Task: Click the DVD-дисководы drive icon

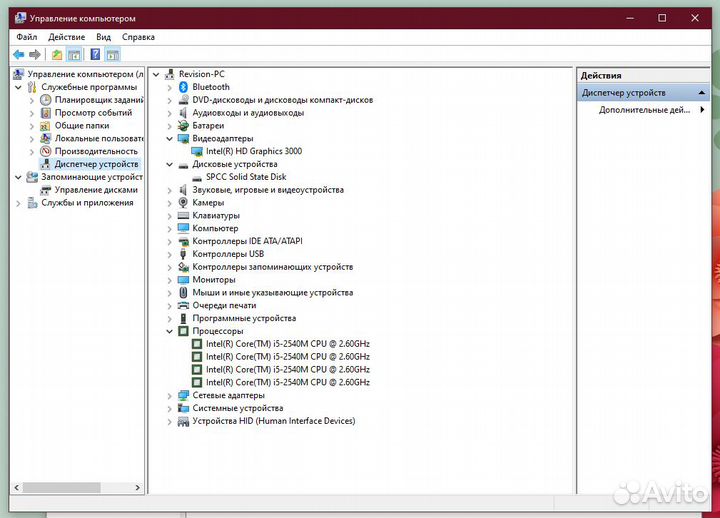Action: [183, 100]
